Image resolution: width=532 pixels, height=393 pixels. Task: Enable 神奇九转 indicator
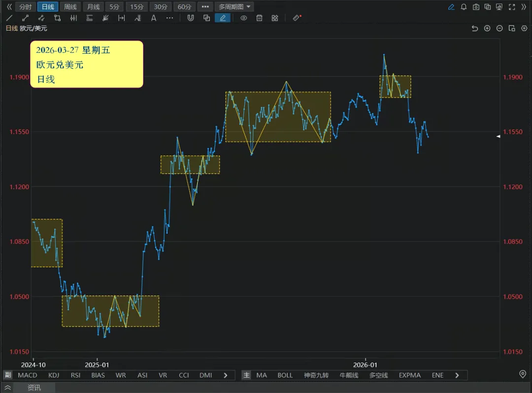pos(316,375)
